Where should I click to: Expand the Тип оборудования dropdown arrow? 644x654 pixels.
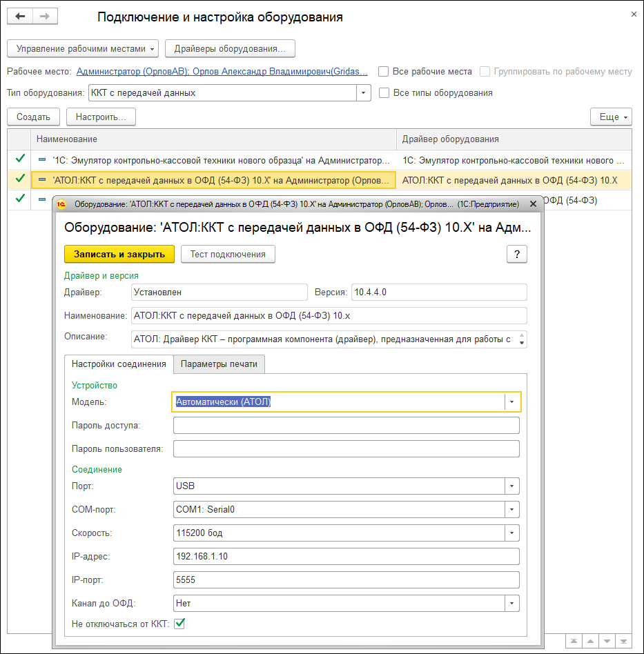click(363, 92)
